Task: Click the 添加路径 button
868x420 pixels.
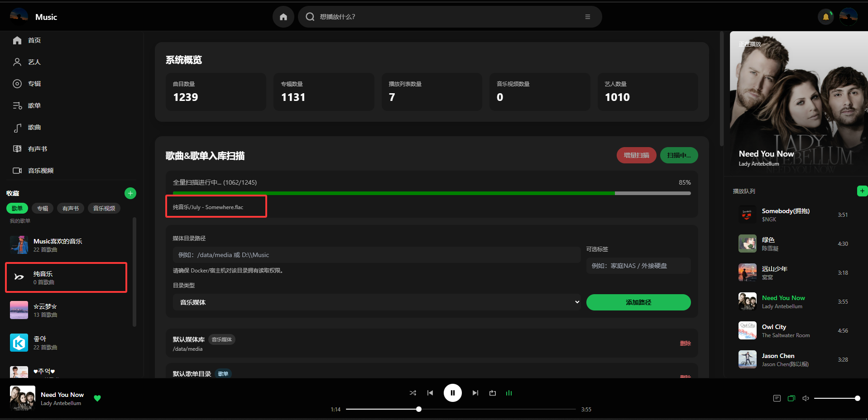Action: [x=638, y=302]
